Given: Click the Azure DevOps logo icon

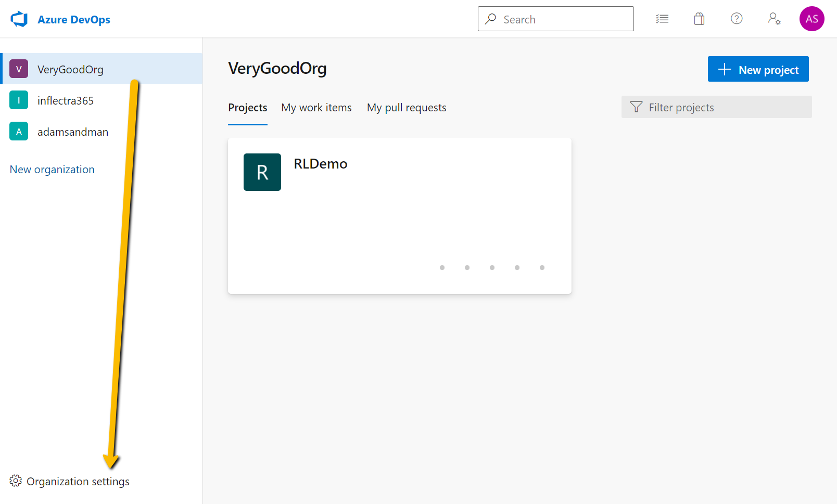Looking at the screenshot, I should 19,19.
